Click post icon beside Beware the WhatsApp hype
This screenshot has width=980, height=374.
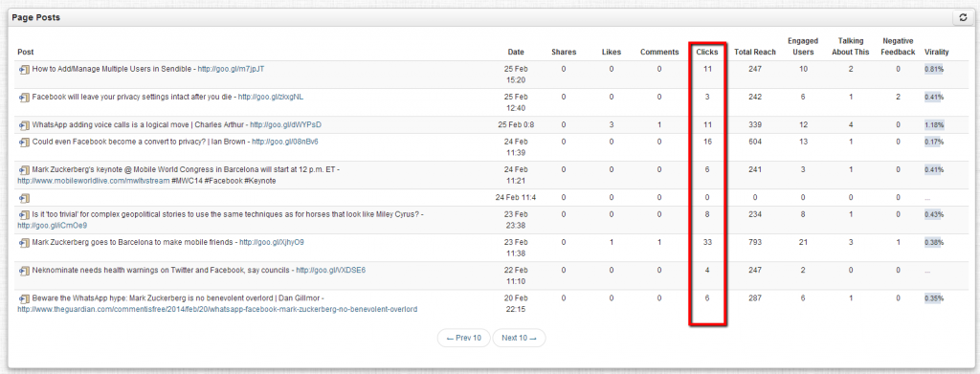[x=24, y=298]
